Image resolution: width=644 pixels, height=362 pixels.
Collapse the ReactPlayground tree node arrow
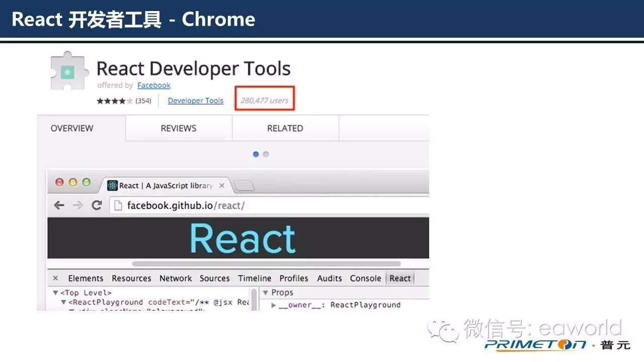63,302
